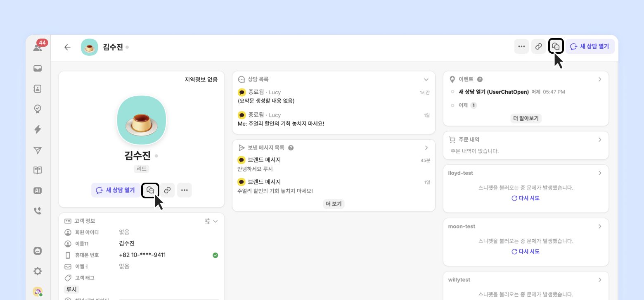Image resolution: width=644 pixels, height=300 pixels.
Task: Click the large pudding profile picture
Action: pyautogui.click(x=142, y=120)
